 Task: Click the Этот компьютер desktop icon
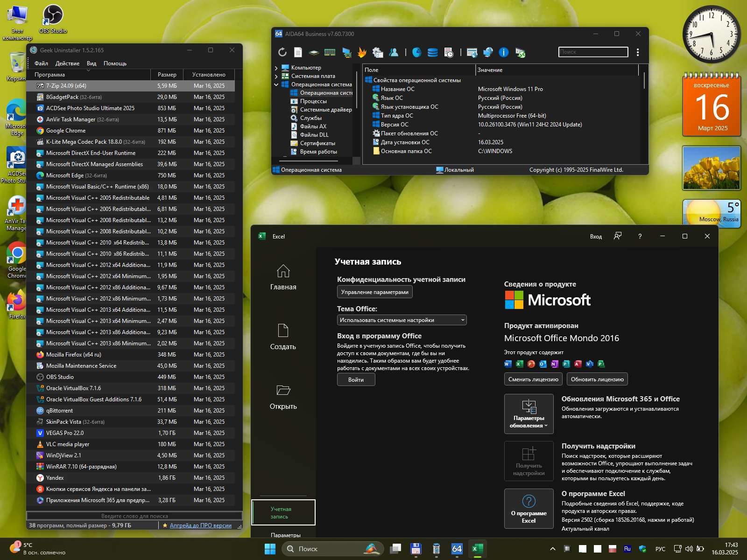[17, 22]
